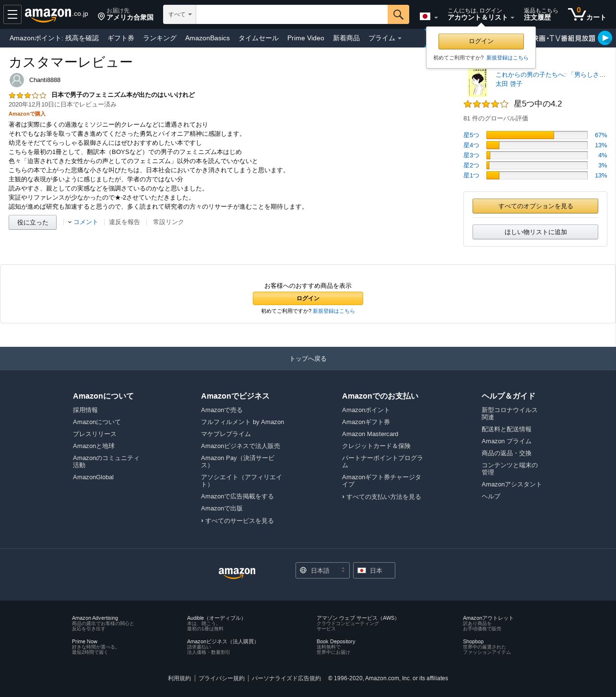Click the footer Japan flag country button
This screenshot has height=697, width=616.
[374, 570]
